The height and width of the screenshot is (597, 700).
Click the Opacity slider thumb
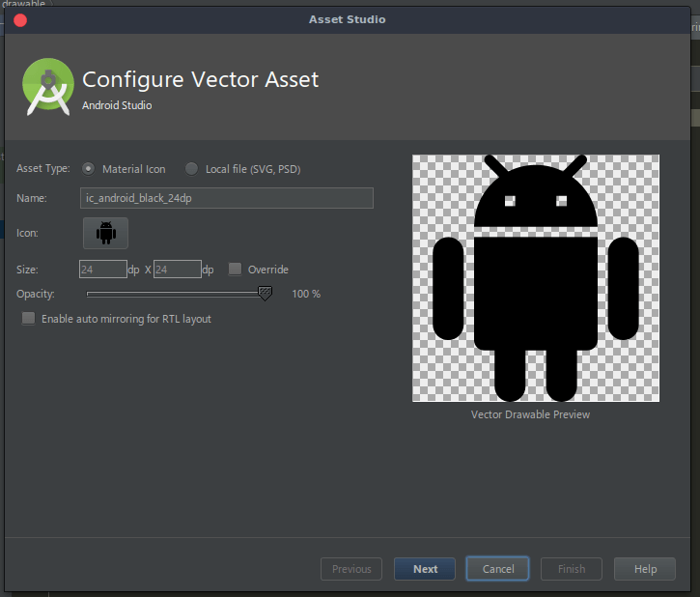pos(265,294)
